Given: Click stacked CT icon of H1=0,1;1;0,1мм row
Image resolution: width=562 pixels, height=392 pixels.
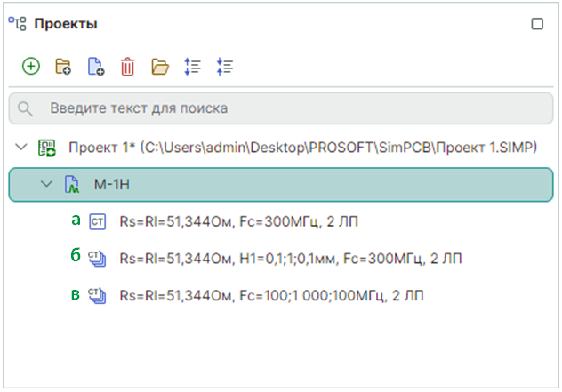Looking at the screenshot, I should click(x=97, y=259).
